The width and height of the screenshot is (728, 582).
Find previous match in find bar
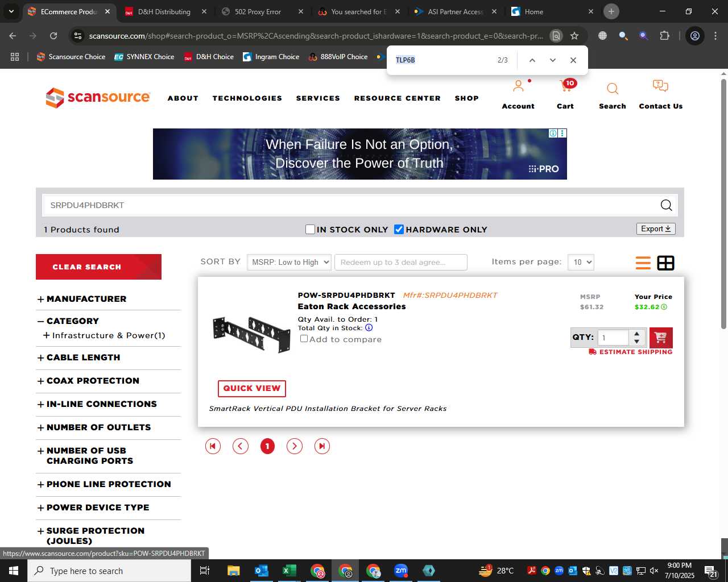click(532, 60)
